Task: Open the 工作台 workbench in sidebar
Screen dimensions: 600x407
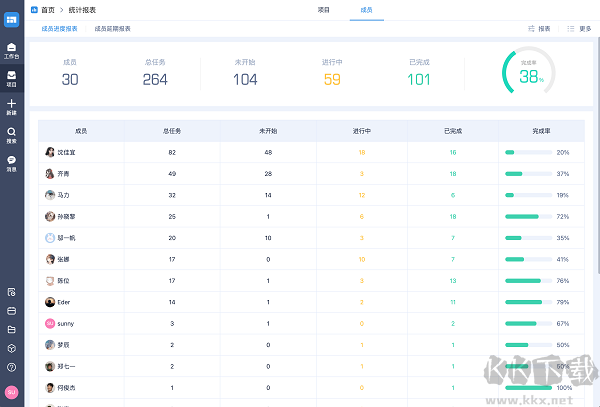Action: [x=11, y=50]
